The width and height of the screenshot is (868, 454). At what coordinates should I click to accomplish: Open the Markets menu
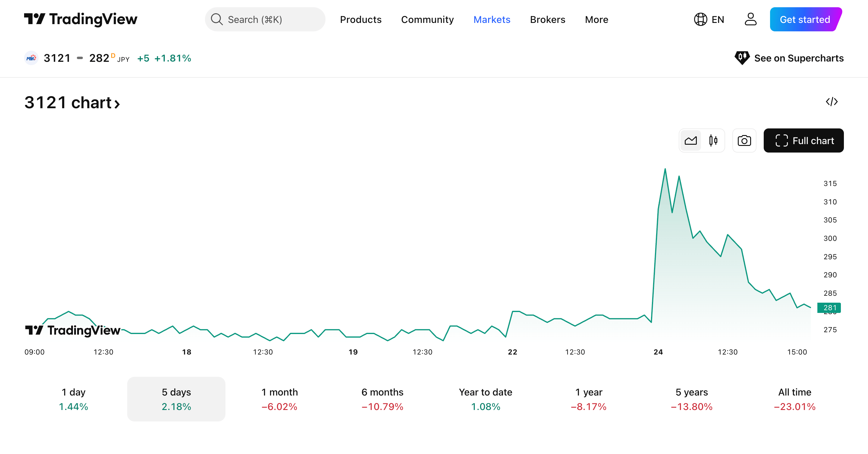click(x=491, y=20)
